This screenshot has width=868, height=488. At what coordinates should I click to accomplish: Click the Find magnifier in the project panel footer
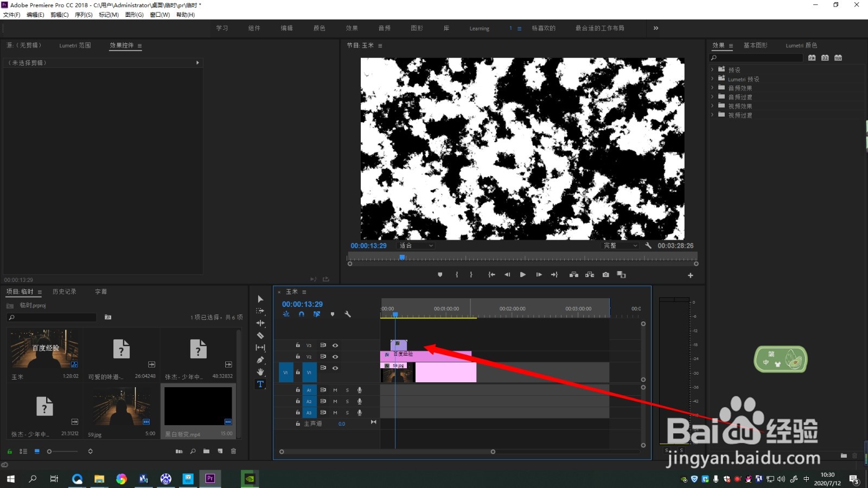point(193,451)
